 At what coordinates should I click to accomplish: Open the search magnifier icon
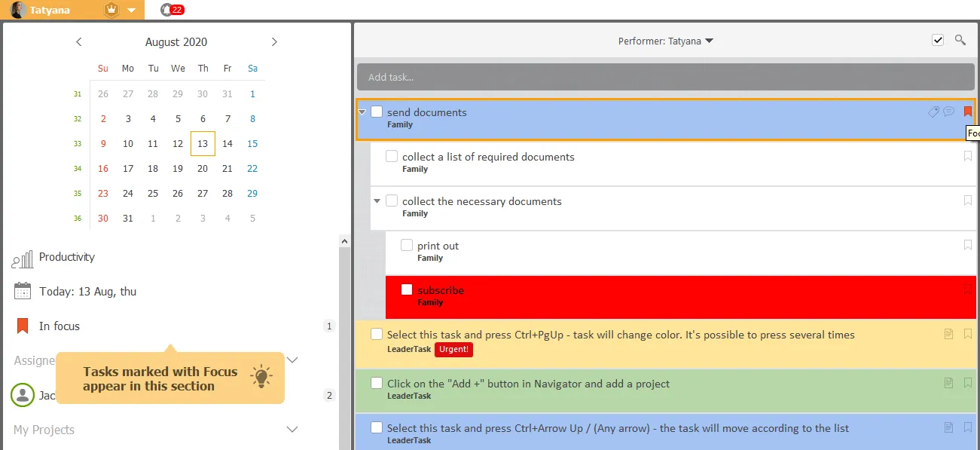pos(960,40)
